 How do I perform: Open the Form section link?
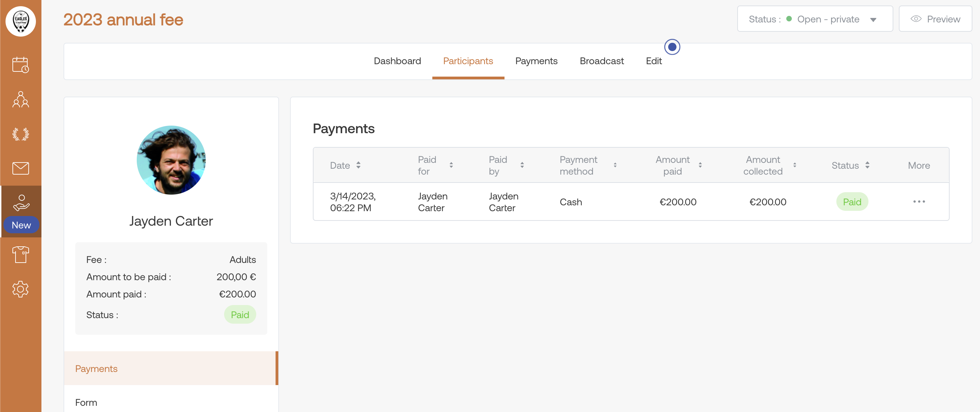[86, 402]
